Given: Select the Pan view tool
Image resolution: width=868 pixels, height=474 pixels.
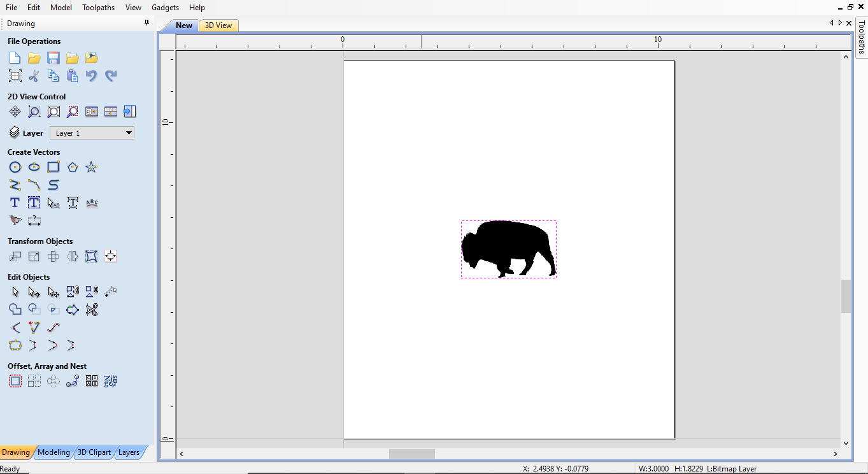Looking at the screenshot, I should [x=15, y=111].
